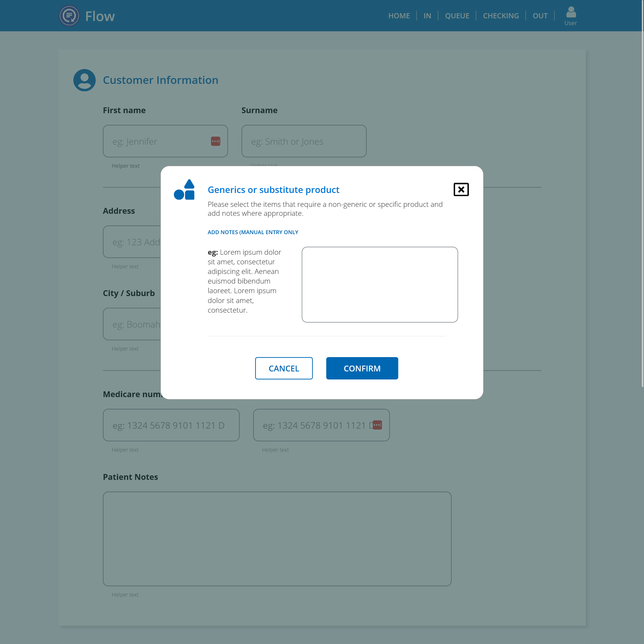Click red password-manager icon in second Medicare field
This screenshot has height=644, width=644.
point(377,425)
